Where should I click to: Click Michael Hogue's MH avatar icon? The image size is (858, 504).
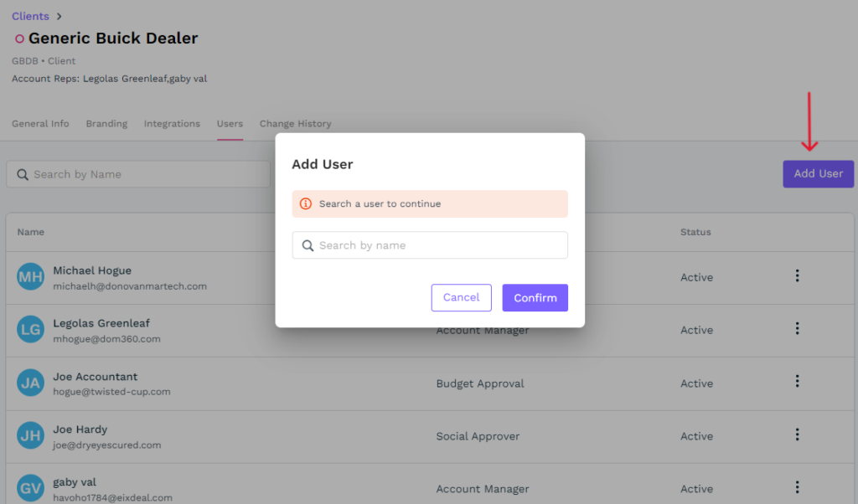coord(31,277)
